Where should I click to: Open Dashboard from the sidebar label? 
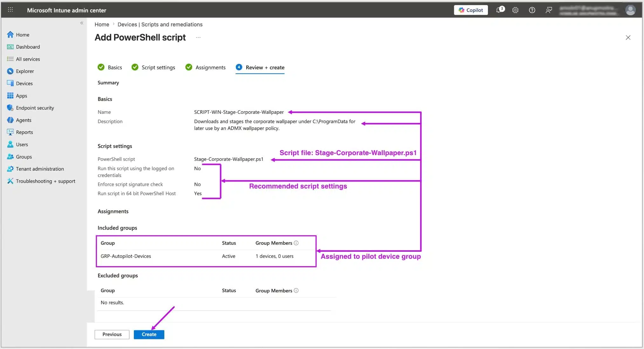coord(28,47)
